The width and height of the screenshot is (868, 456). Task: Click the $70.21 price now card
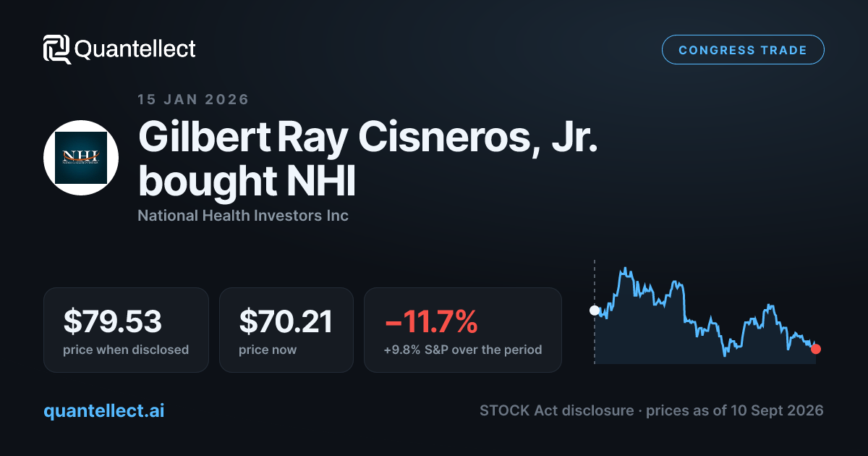tap(286, 330)
